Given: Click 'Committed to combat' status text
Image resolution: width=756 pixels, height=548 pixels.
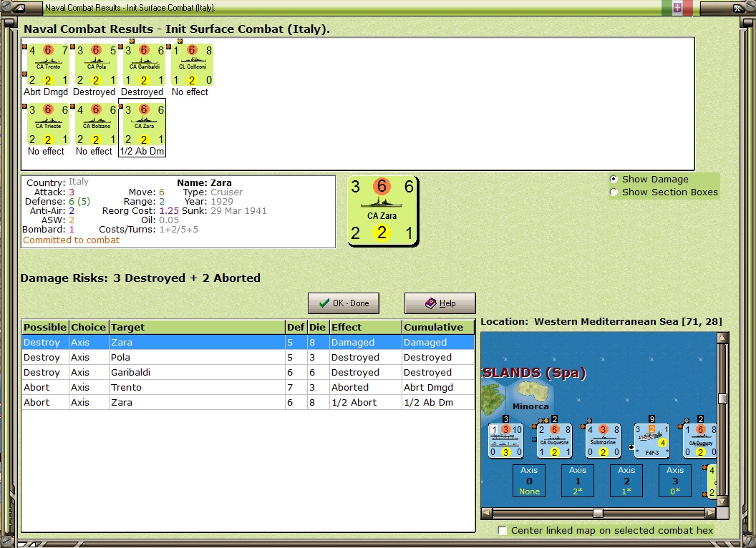Looking at the screenshot, I should click(72, 240).
